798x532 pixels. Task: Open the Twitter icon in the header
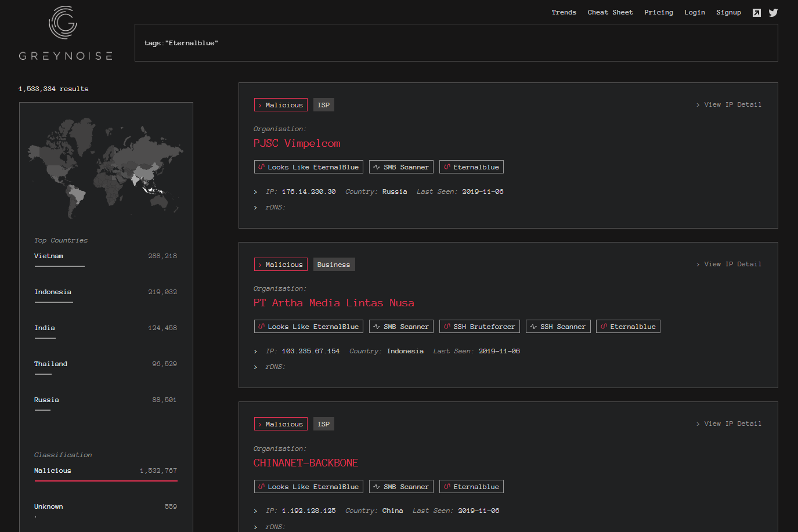773,12
